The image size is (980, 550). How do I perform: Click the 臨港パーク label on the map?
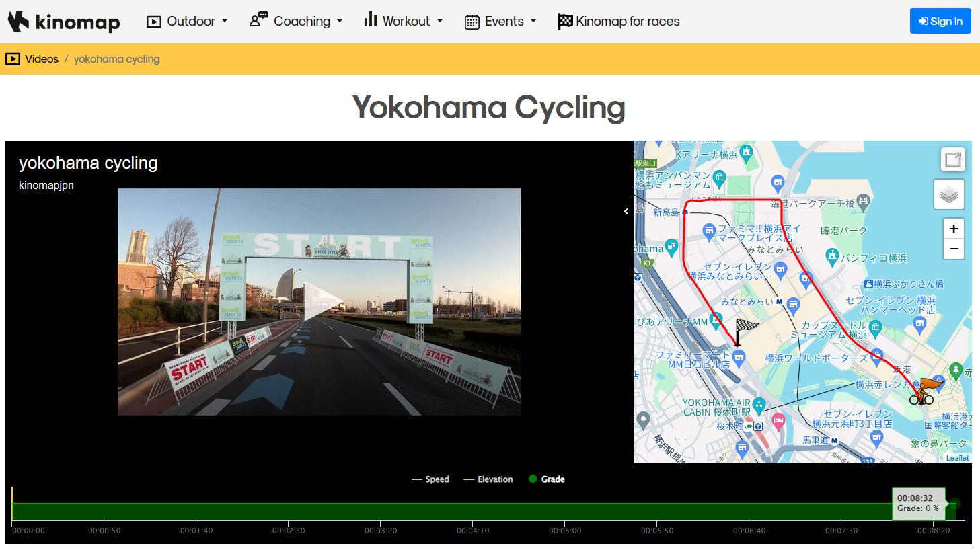[843, 230]
